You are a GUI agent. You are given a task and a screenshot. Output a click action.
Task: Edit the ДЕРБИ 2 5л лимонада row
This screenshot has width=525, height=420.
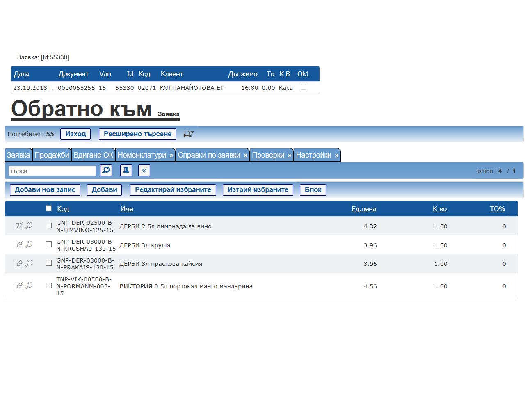tap(19, 226)
